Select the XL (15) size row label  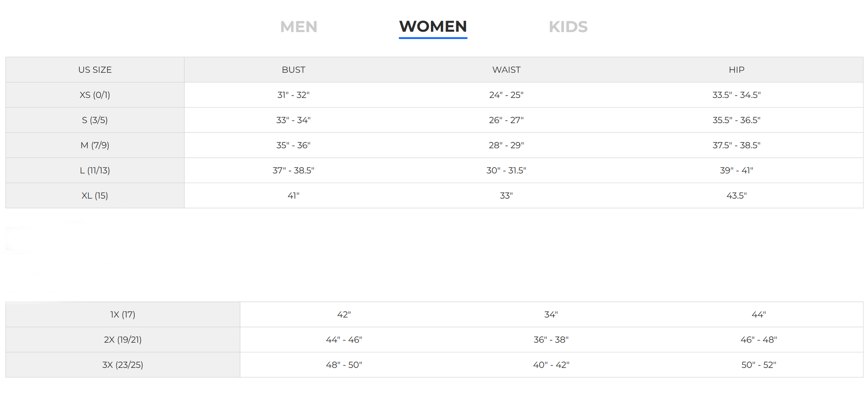[95, 196]
